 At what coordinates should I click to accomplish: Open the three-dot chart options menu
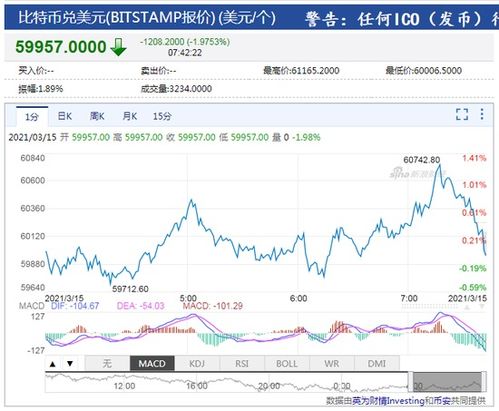[482, 114]
